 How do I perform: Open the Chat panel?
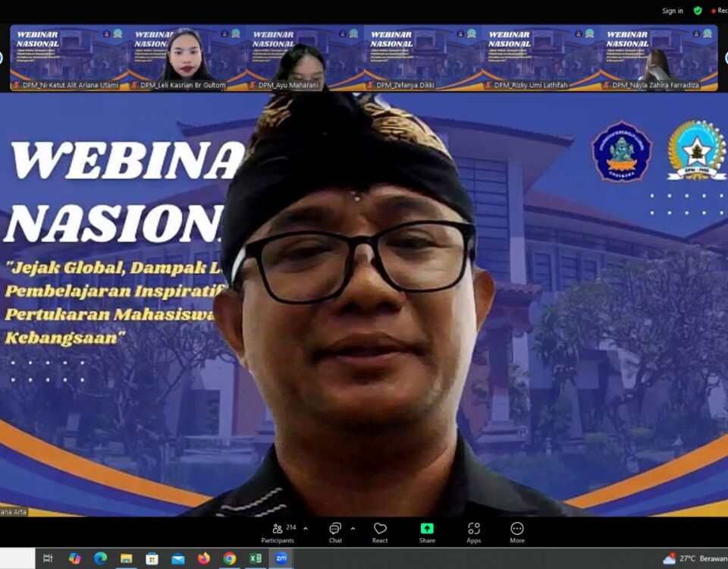[335, 532]
